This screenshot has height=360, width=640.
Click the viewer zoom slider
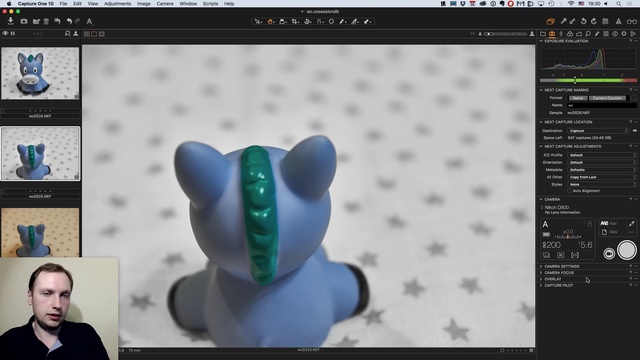click(505, 34)
